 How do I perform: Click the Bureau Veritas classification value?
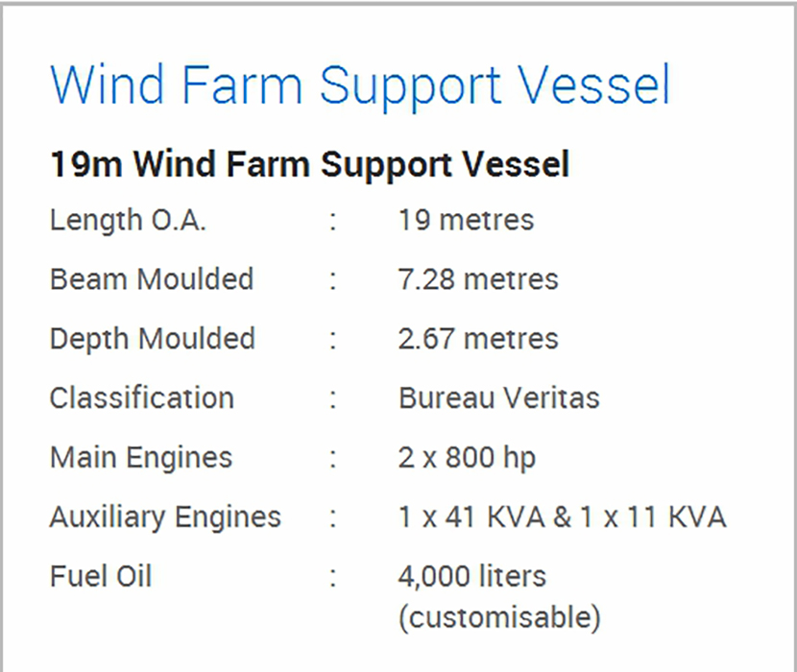click(x=498, y=397)
